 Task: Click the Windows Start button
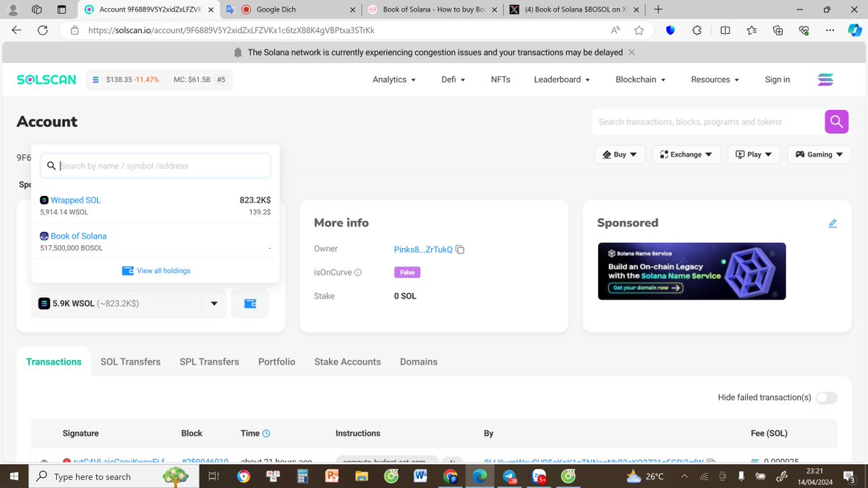click(x=14, y=476)
